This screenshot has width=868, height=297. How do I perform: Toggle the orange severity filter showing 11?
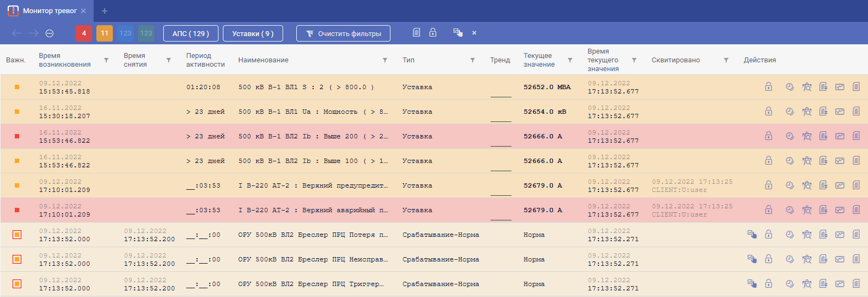105,33
